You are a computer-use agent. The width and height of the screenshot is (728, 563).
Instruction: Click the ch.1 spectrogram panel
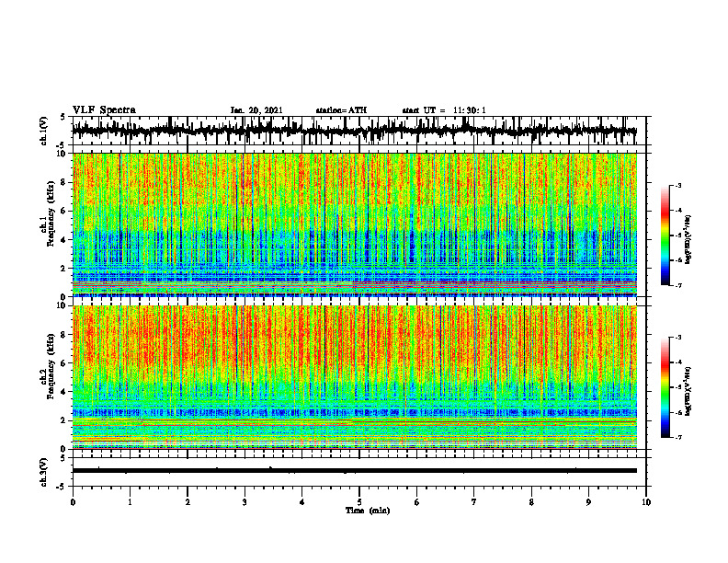coord(355,224)
